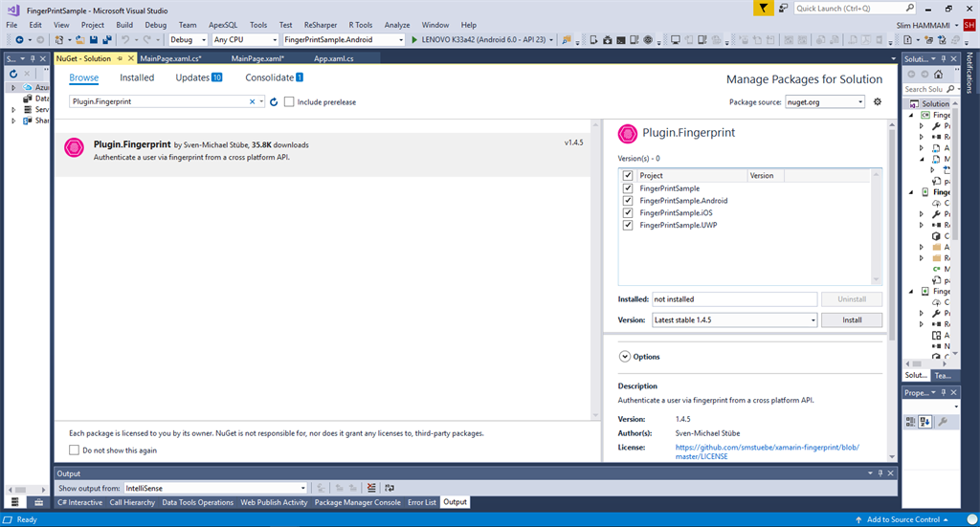Select the Plugin.Fingerprint package result
The width and height of the screenshot is (980, 527).
point(323,154)
